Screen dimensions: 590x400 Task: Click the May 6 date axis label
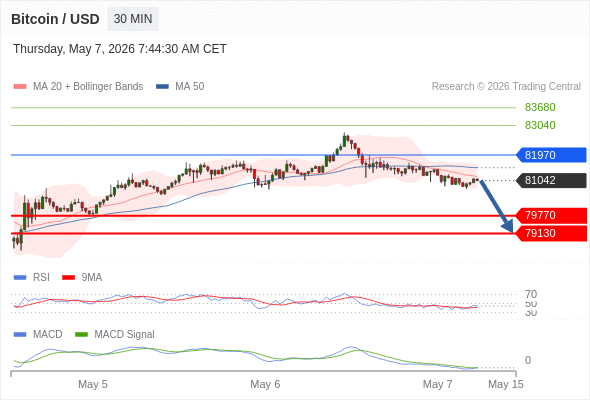(x=265, y=384)
